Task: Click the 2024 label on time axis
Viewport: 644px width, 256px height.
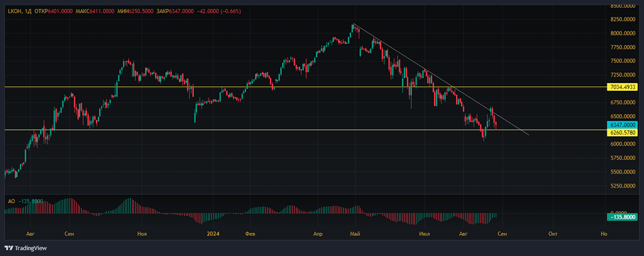Action: [213, 234]
